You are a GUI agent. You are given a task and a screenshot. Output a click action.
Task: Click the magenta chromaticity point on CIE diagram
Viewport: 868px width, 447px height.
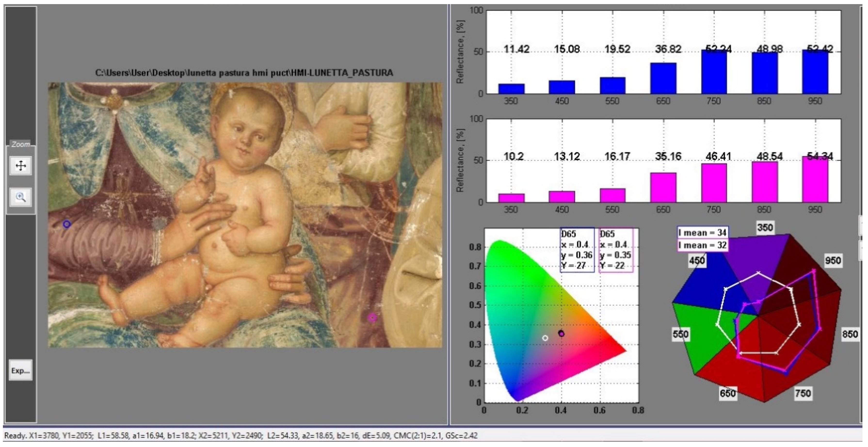click(x=561, y=334)
